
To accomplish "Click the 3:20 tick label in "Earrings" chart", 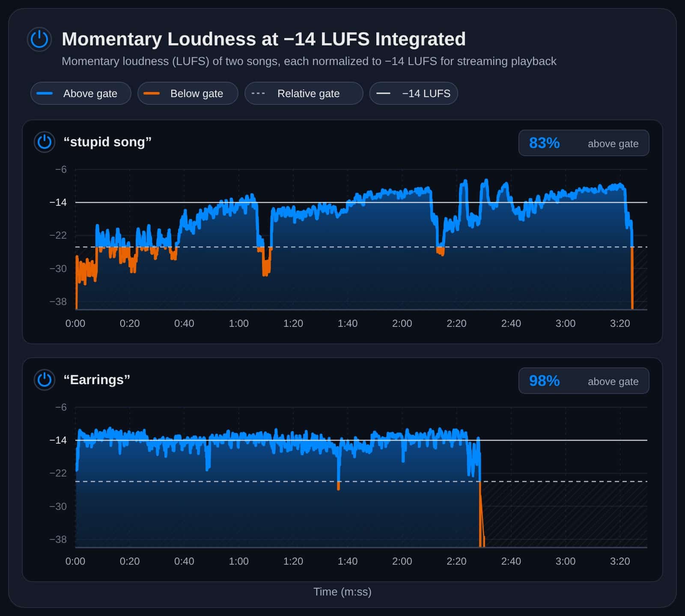I will (620, 561).
